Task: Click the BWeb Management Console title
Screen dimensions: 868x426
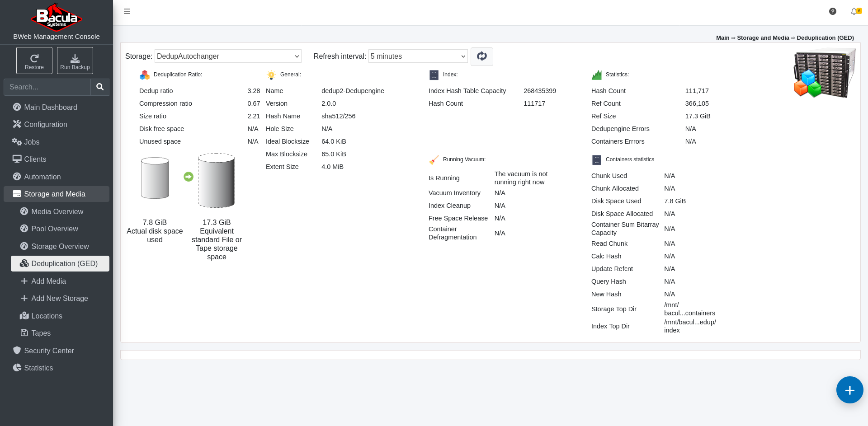Action: [x=57, y=37]
